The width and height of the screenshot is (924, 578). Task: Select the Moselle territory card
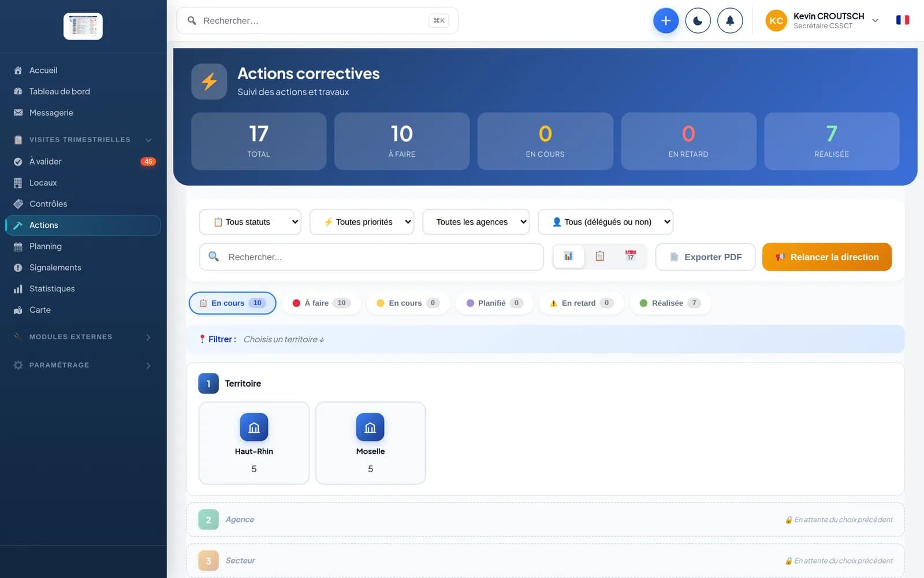tap(370, 443)
